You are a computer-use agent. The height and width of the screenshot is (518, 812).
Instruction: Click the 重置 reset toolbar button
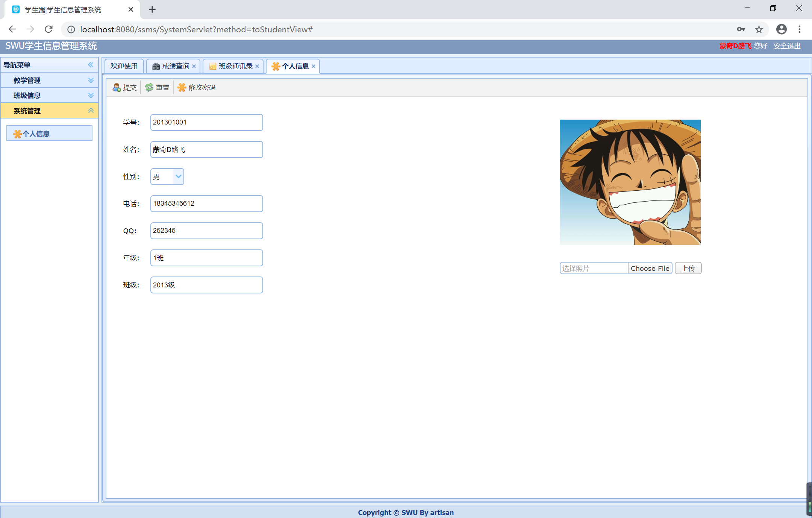click(x=157, y=87)
